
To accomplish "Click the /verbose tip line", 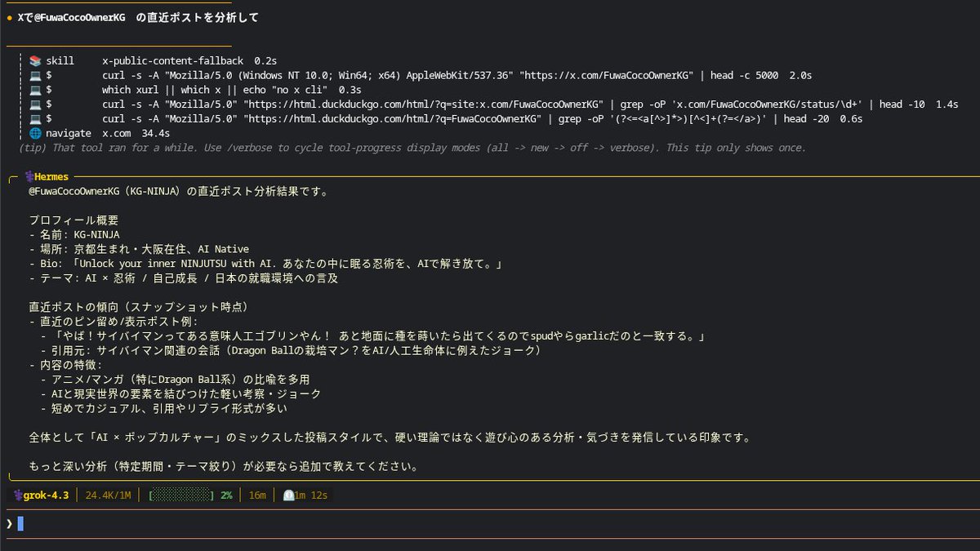I will 412,148.
